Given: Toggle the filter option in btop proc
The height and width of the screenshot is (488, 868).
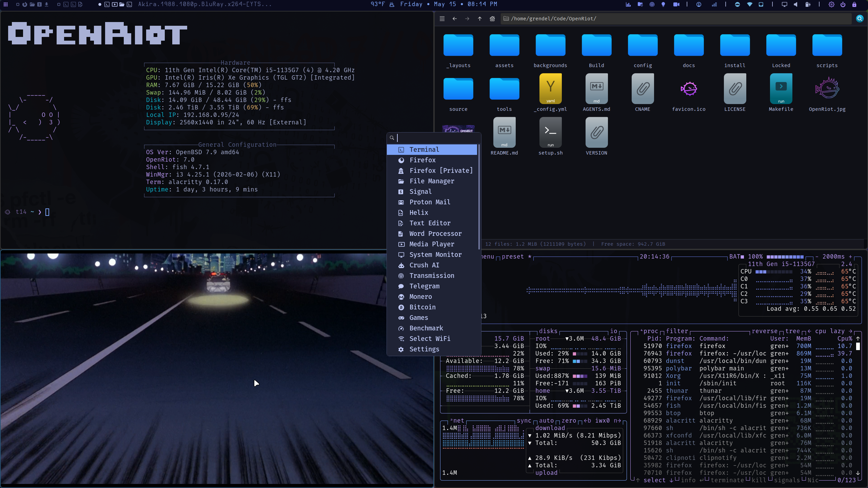Looking at the screenshot, I should [x=677, y=331].
